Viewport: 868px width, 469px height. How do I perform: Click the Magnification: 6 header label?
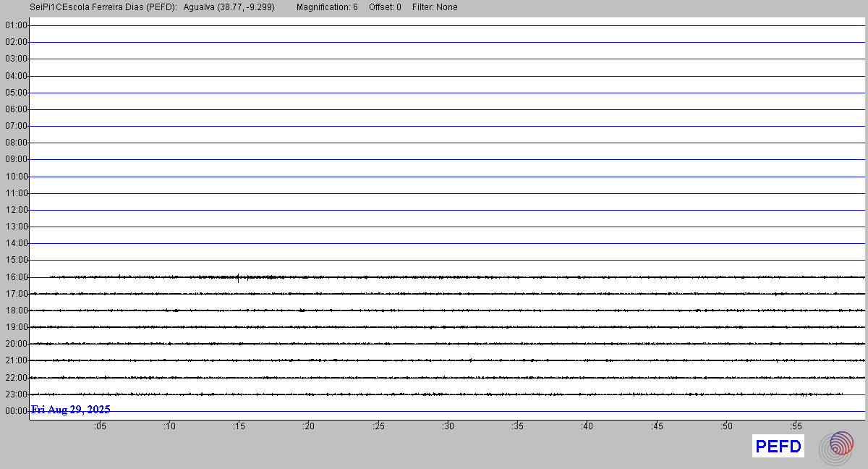[x=327, y=7]
